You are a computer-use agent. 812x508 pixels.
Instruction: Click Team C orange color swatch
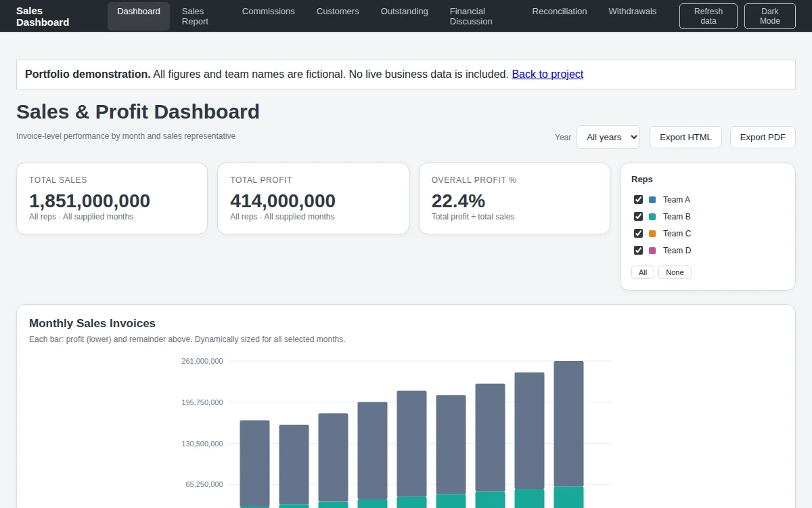pos(652,234)
